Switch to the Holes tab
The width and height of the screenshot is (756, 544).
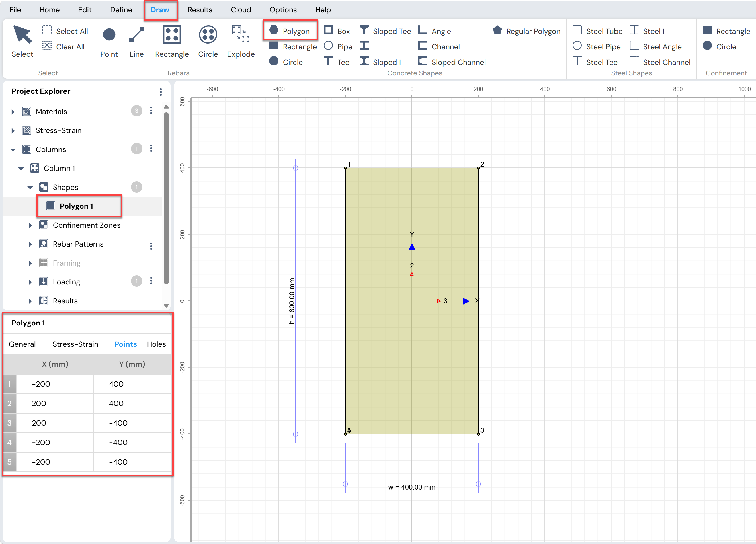coord(156,344)
